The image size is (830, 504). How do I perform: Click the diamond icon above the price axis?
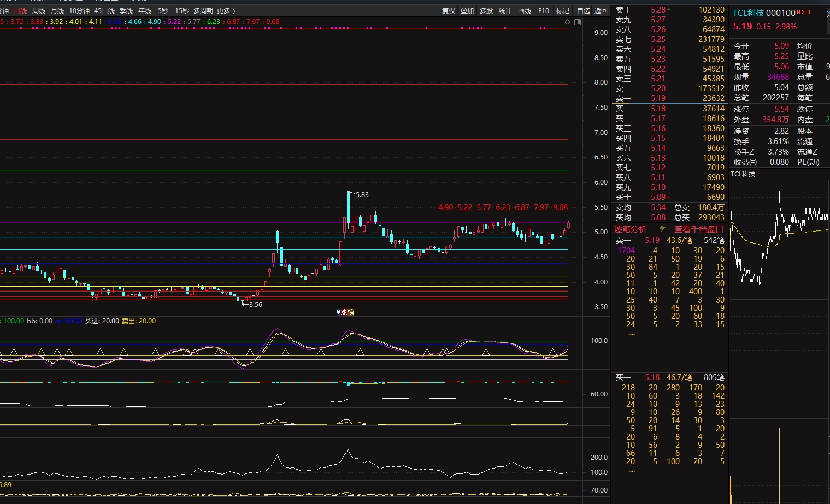click(x=567, y=22)
